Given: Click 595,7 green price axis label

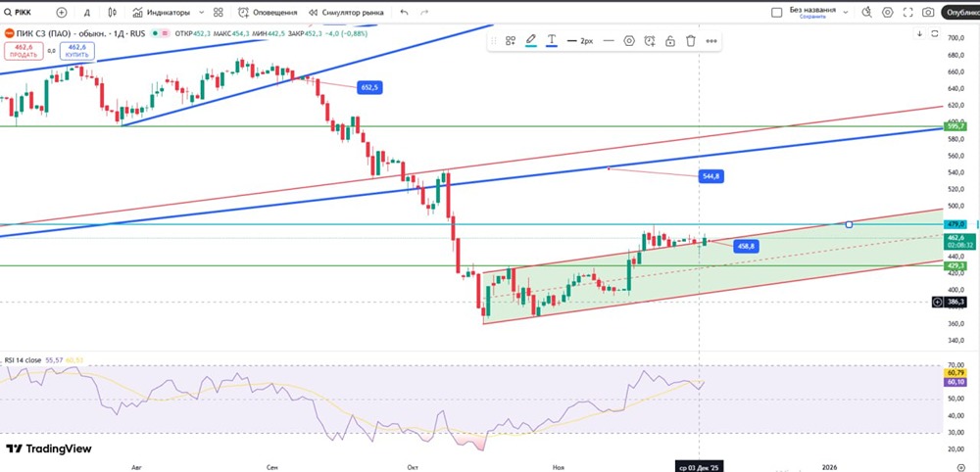Looking at the screenshot, I should [955, 126].
